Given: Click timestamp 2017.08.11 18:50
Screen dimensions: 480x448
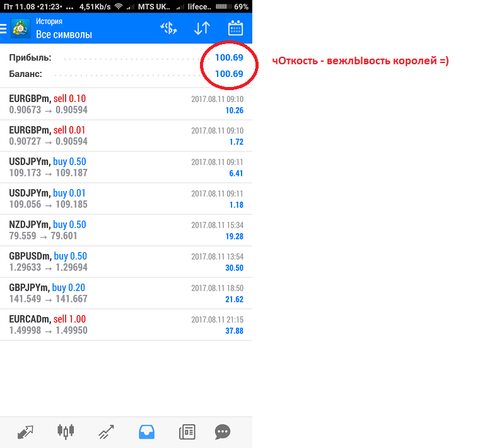Looking at the screenshot, I should pyautogui.click(x=218, y=289).
